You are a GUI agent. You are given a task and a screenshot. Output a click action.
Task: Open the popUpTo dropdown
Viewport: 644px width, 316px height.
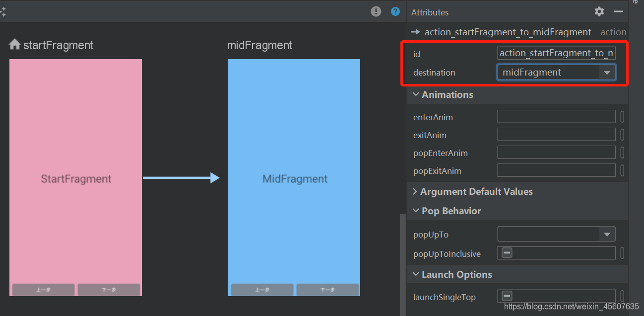point(556,234)
